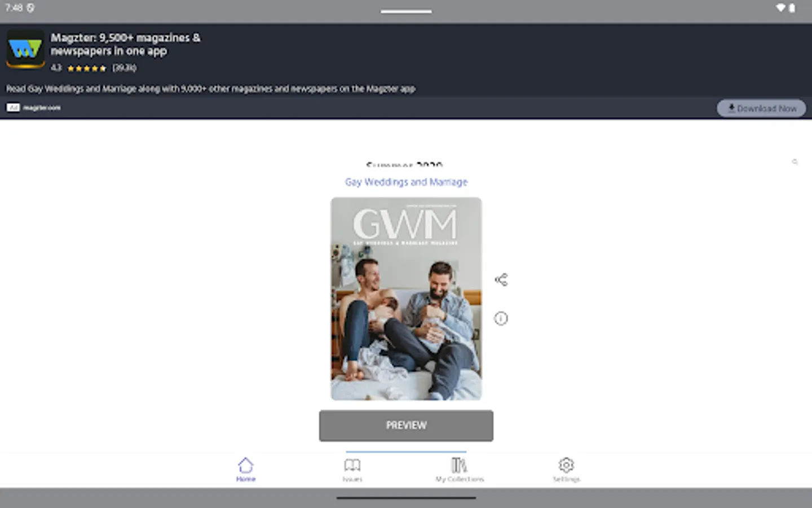Click the Summer 2020 issue title
The width and height of the screenshot is (812, 508).
[x=405, y=165]
